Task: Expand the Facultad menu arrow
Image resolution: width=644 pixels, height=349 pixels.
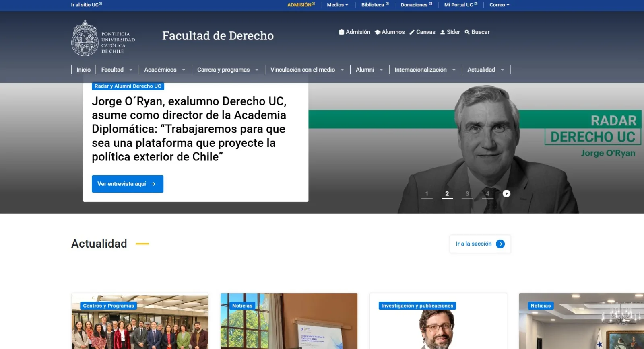Action: click(x=131, y=70)
